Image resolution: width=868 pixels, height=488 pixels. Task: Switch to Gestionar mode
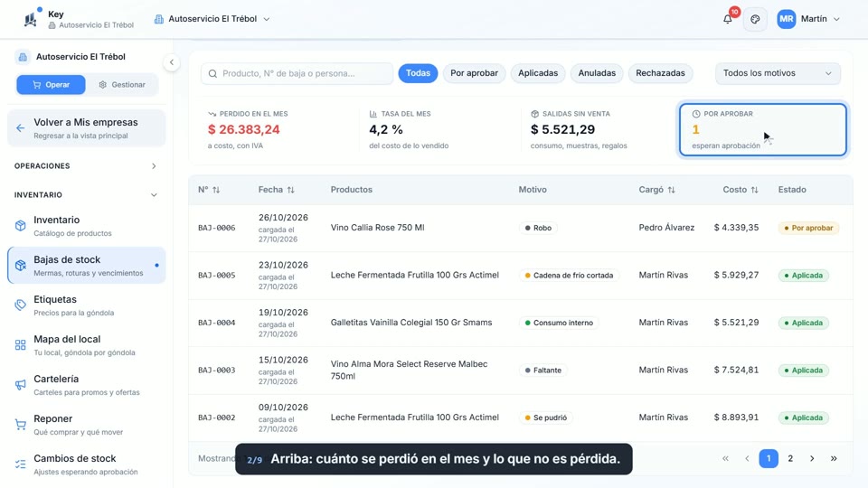coord(122,85)
